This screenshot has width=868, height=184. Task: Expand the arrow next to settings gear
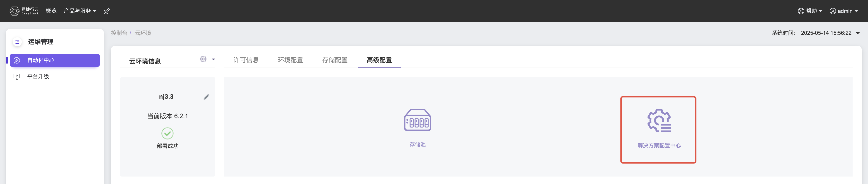pos(213,59)
